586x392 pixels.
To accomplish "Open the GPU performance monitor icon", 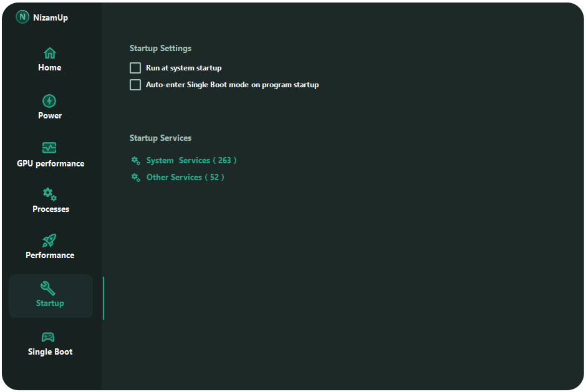I will [x=50, y=148].
